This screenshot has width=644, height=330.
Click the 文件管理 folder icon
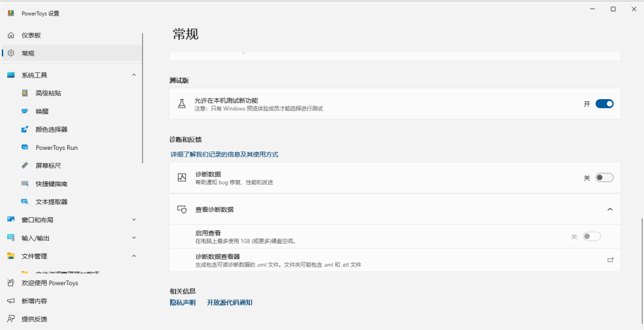point(11,256)
